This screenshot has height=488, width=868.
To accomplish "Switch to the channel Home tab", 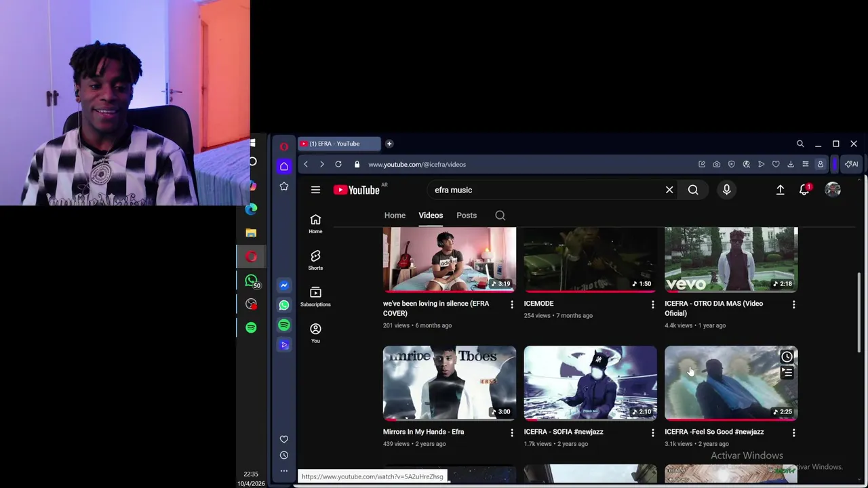I will coord(395,216).
